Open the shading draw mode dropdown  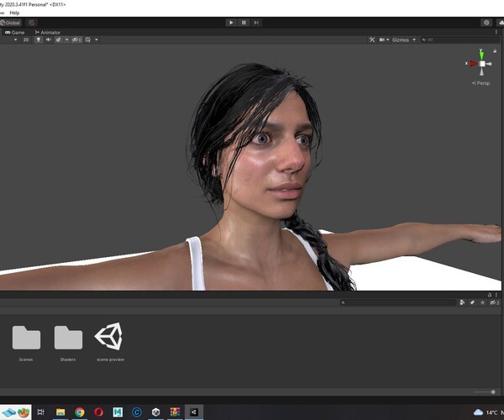point(15,39)
